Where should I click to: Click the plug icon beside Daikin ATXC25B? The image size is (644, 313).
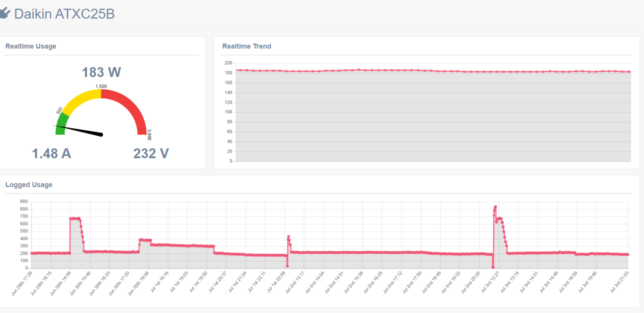point(4,14)
